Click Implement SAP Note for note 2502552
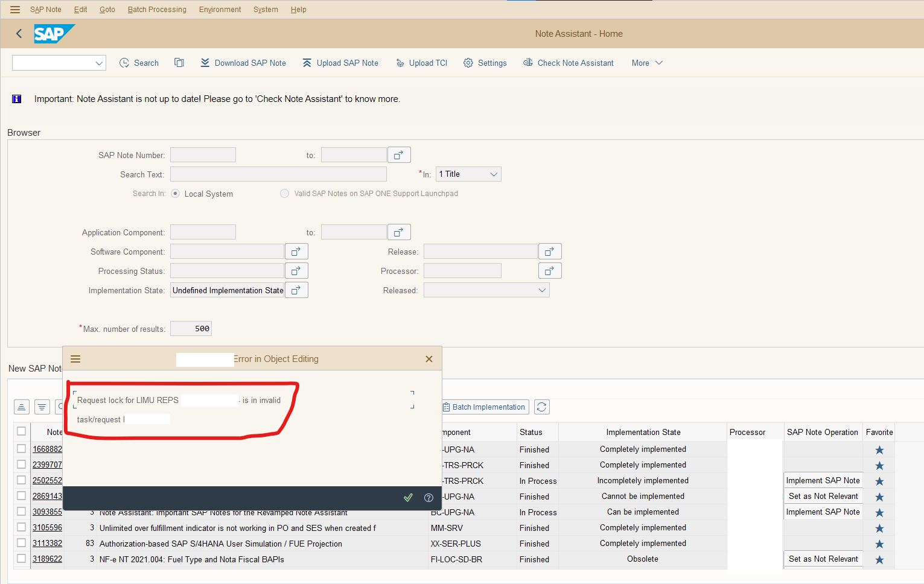Screen dimensions: 924x584 coord(823,481)
